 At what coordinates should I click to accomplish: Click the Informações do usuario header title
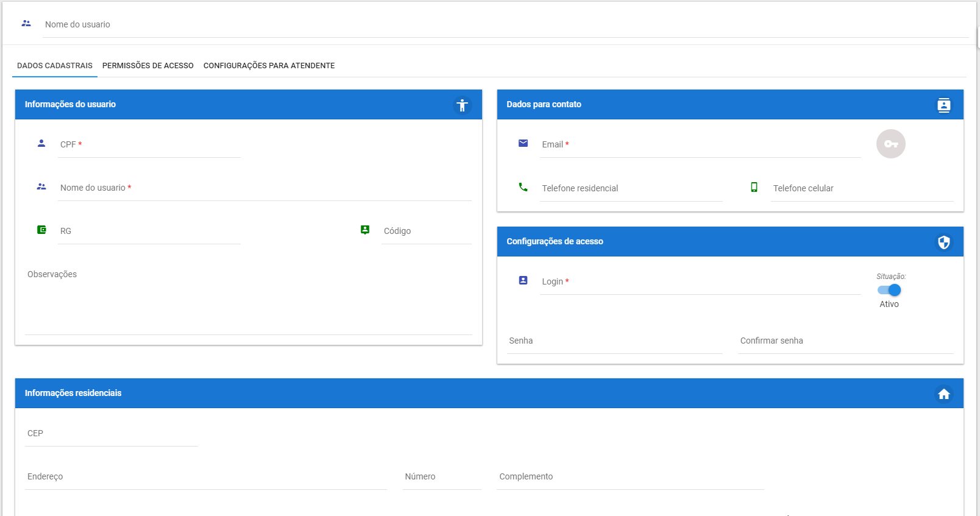(70, 104)
